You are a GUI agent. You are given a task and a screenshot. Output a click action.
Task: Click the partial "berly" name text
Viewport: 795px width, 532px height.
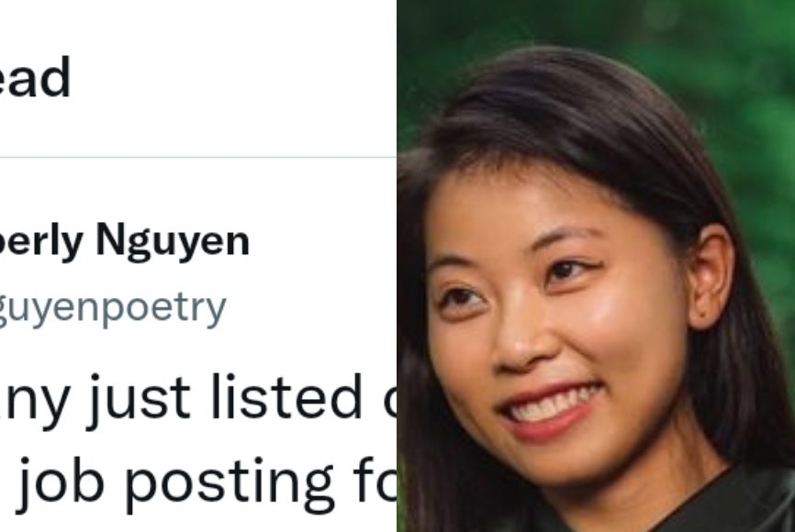(x=41, y=241)
